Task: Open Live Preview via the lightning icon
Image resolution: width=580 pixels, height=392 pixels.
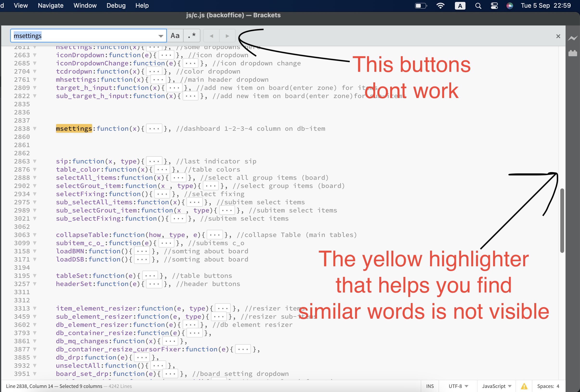Action: pos(573,38)
